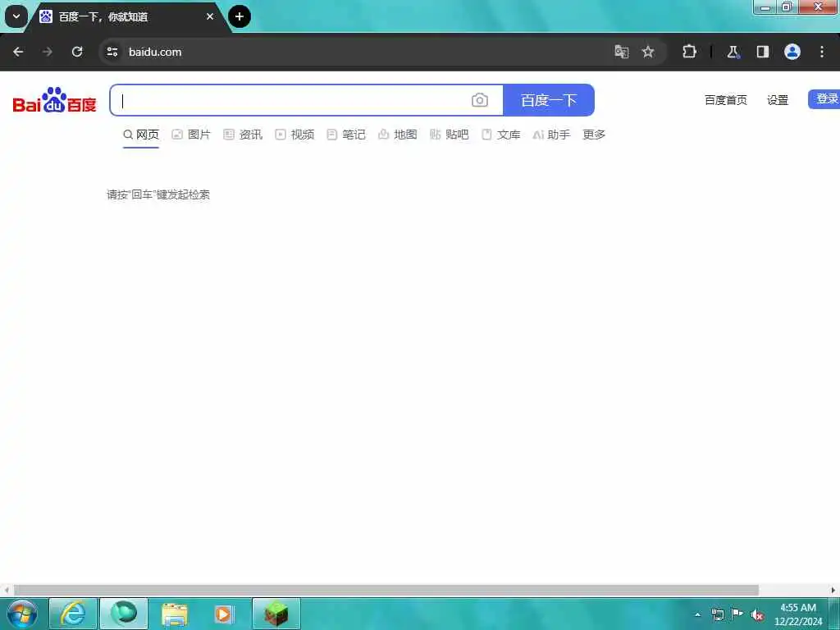Open the Windows Start menu
The width and height of the screenshot is (840, 630).
click(x=22, y=614)
